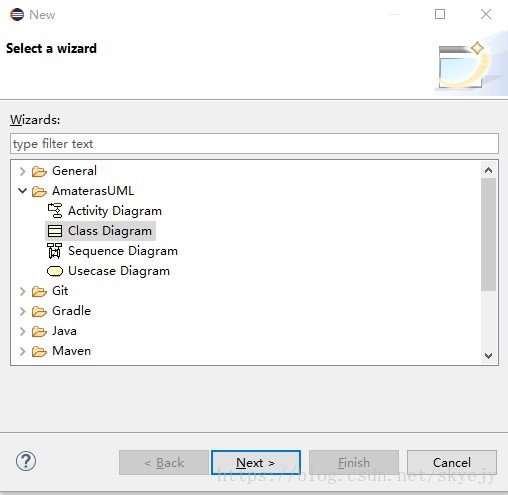The image size is (508, 495).
Task: Maximize the New wizard window
Action: 440,14
